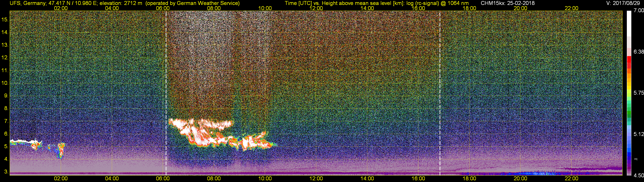Click "22:00" on the upper time axis
This screenshot has height=182, width=644.
click(x=571, y=8)
